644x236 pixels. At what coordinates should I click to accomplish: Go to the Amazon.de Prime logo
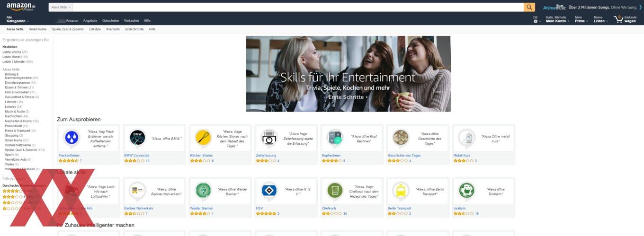point(21,6)
